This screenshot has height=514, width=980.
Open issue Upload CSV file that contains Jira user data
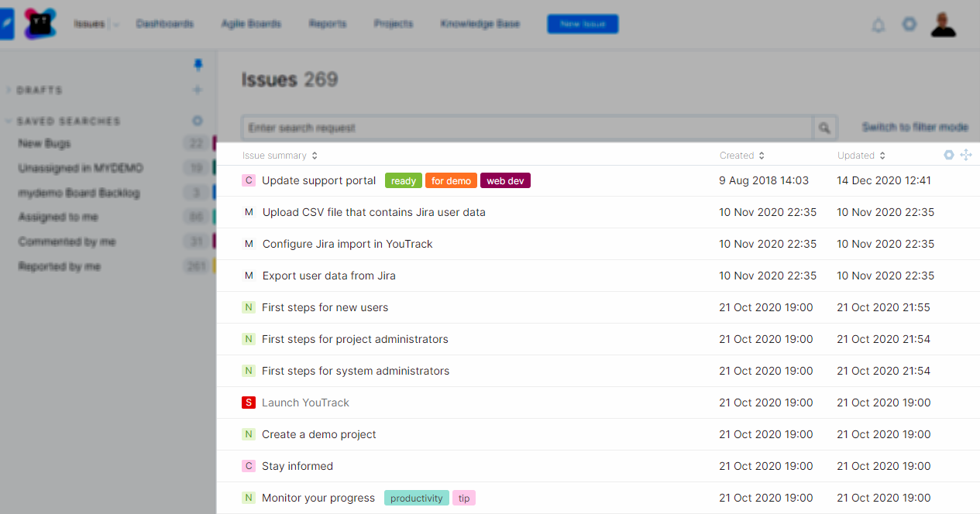374,212
